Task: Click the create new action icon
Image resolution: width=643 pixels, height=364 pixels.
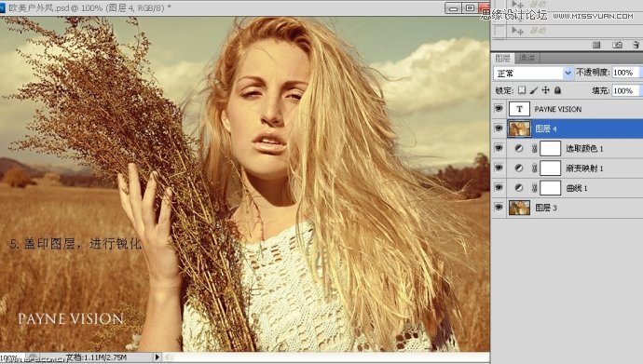Action: [x=617, y=45]
